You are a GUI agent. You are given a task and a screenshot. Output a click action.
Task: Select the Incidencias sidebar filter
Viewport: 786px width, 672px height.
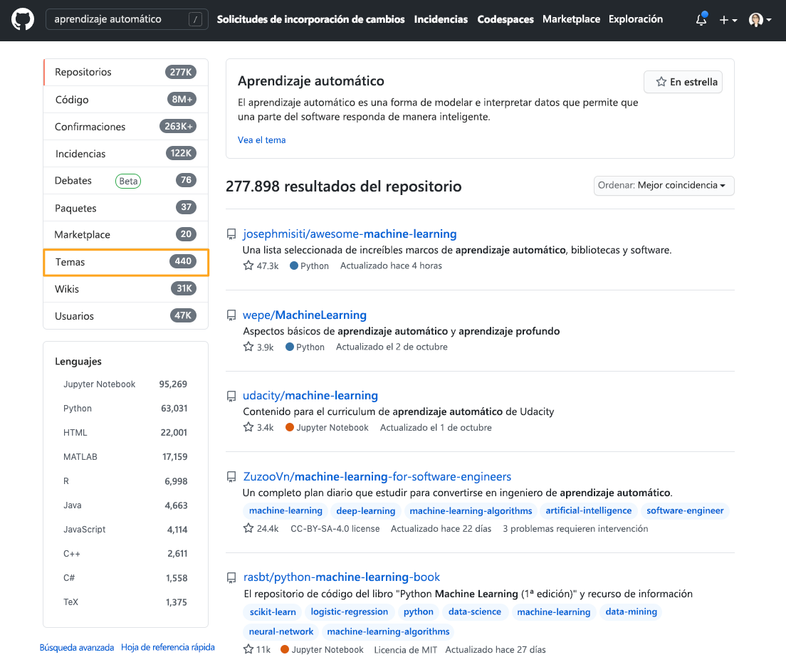click(126, 153)
